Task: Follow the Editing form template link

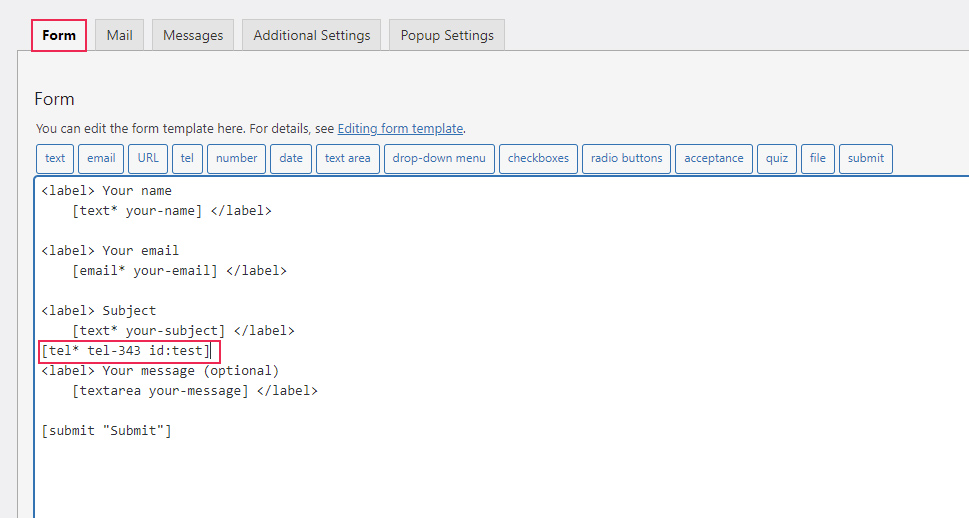Action: tap(400, 128)
